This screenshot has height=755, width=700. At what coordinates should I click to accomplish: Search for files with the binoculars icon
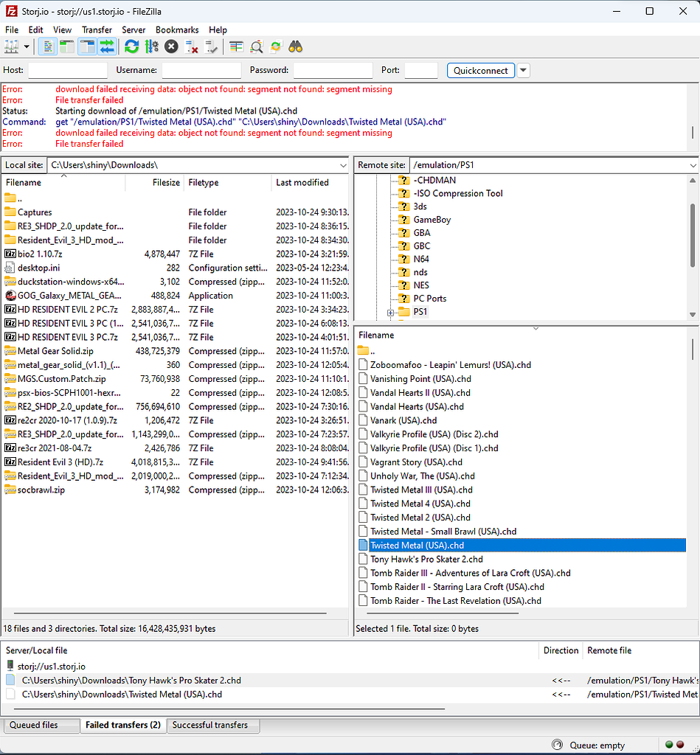[295, 46]
